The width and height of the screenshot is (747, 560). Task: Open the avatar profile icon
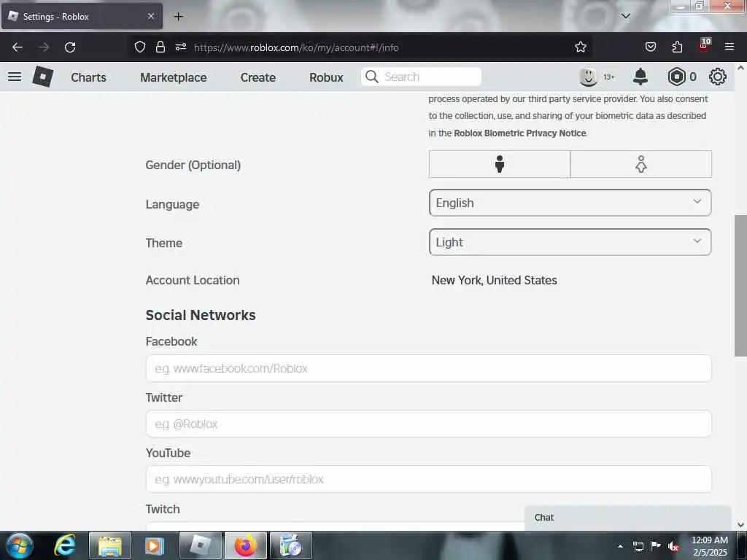(589, 77)
